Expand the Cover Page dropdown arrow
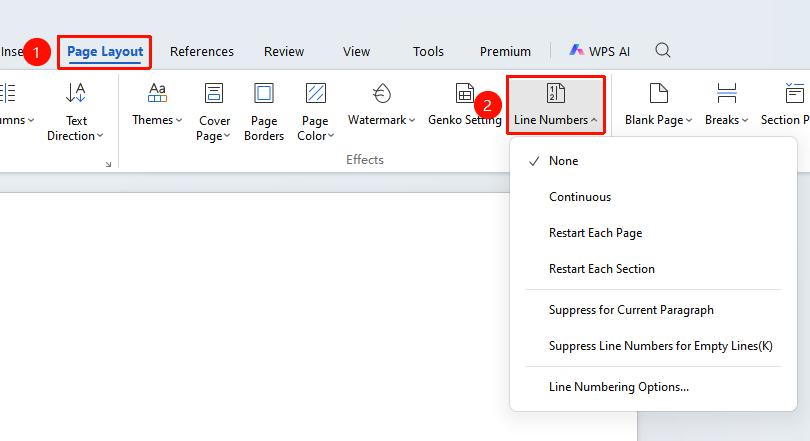This screenshot has width=810, height=441. 227,136
